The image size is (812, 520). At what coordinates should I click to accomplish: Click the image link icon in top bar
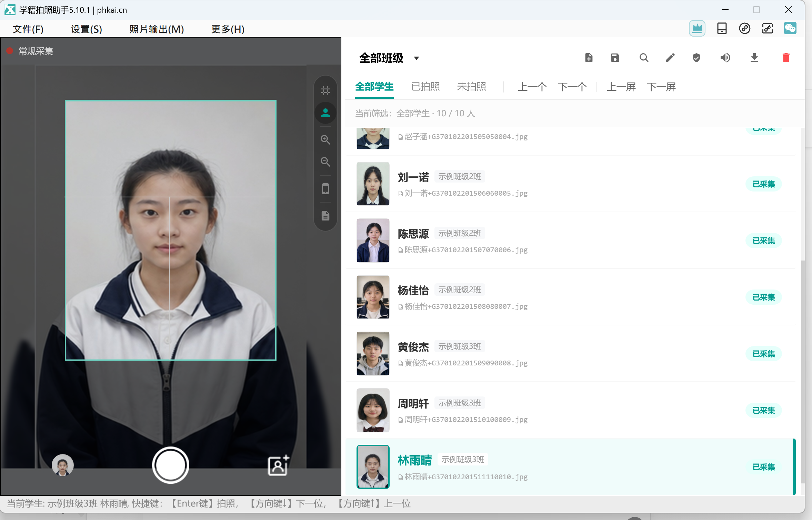pos(767,28)
